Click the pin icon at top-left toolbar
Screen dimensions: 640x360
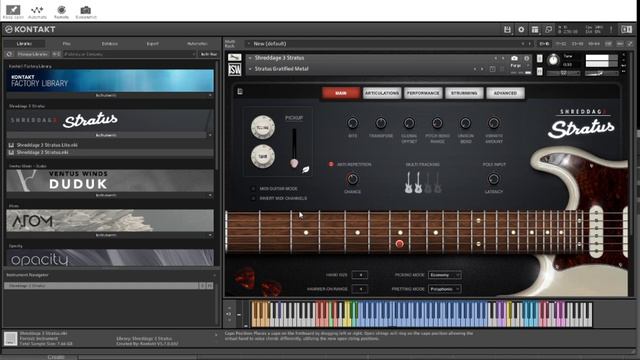pos(13,10)
